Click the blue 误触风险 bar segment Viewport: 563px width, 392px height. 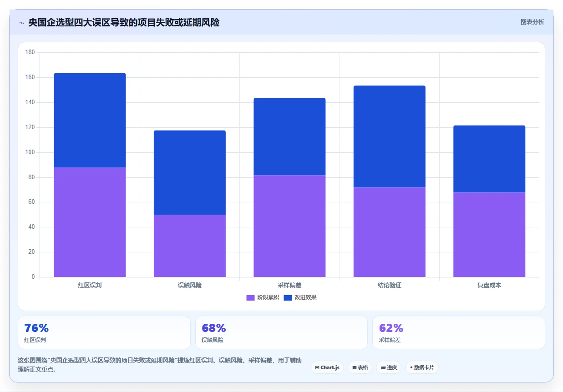coord(190,172)
